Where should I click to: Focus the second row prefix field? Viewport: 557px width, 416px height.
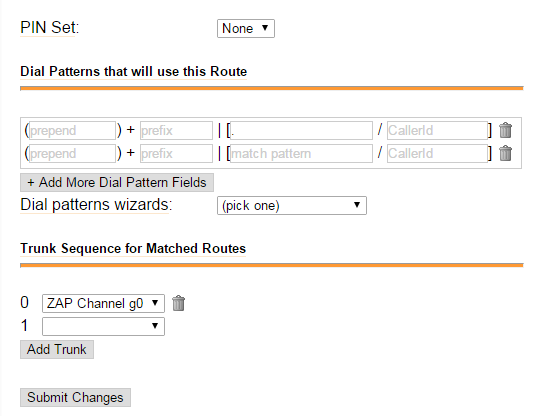[176, 153]
